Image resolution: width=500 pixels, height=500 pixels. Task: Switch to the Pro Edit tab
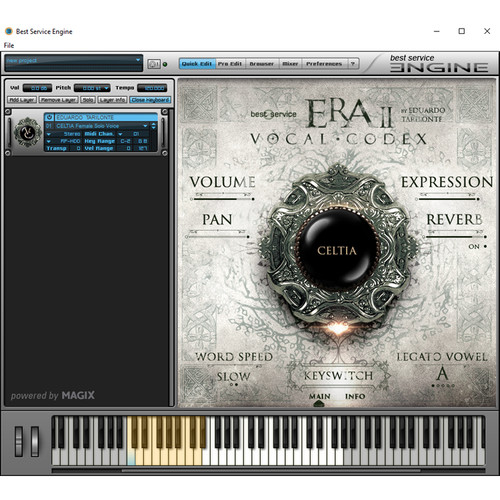[x=230, y=64]
